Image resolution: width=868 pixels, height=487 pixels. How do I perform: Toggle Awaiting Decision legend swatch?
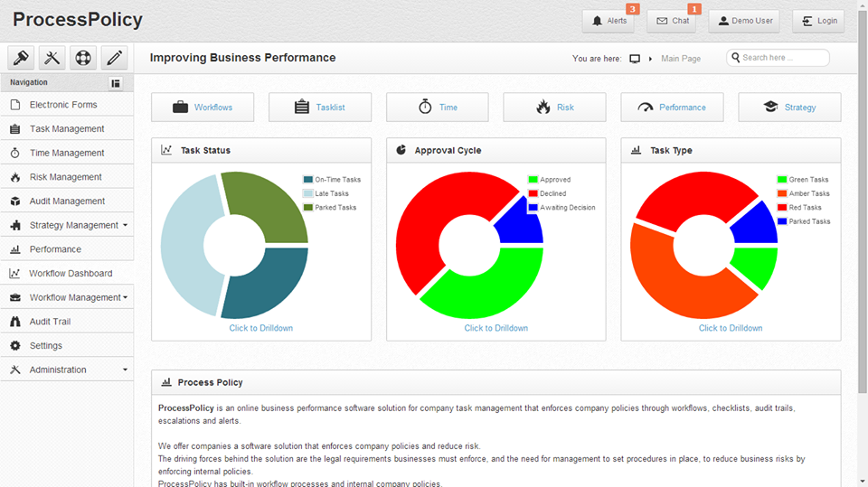coord(533,207)
